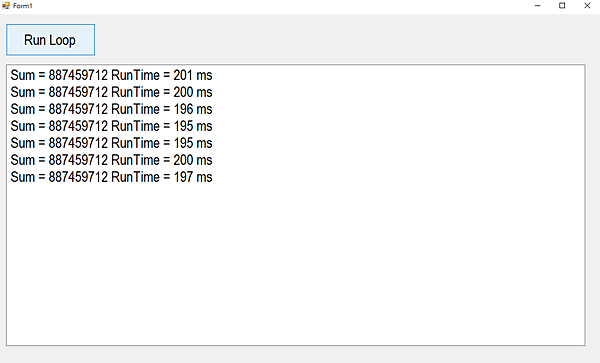Click the fifth output line in the textbox

111,143
